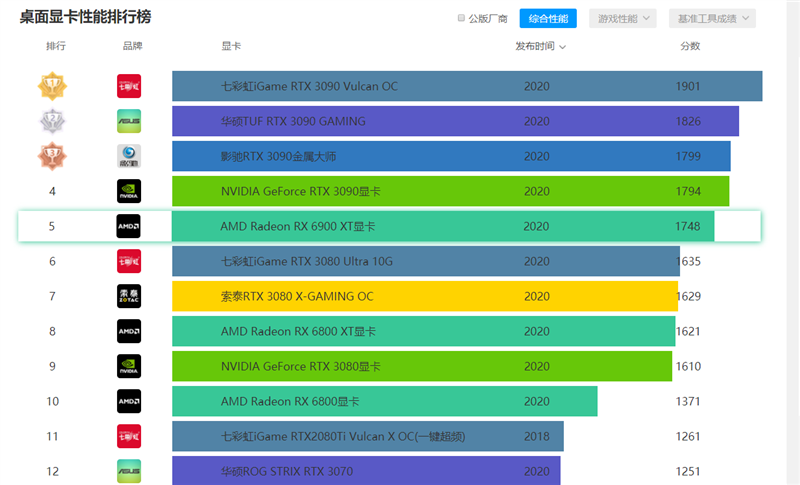Click the 分数 column header
The image size is (800, 485).
pos(690,46)
